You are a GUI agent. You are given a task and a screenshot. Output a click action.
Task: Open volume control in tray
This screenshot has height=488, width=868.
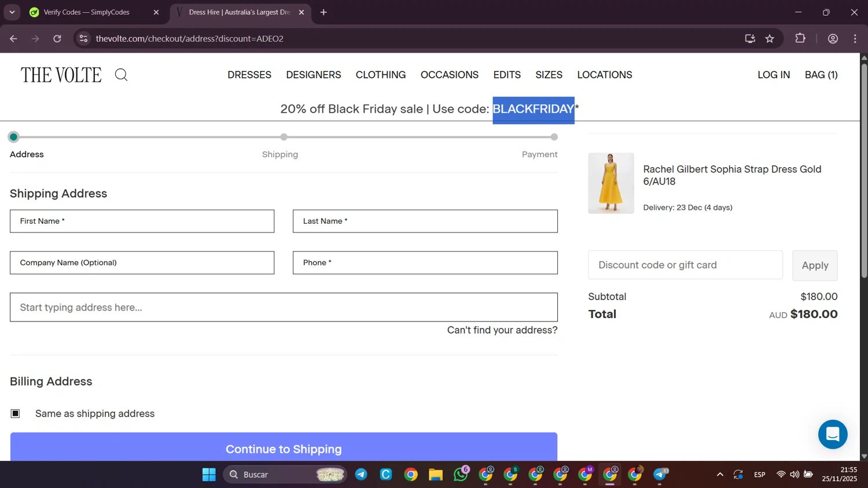[x=795, y=475]
